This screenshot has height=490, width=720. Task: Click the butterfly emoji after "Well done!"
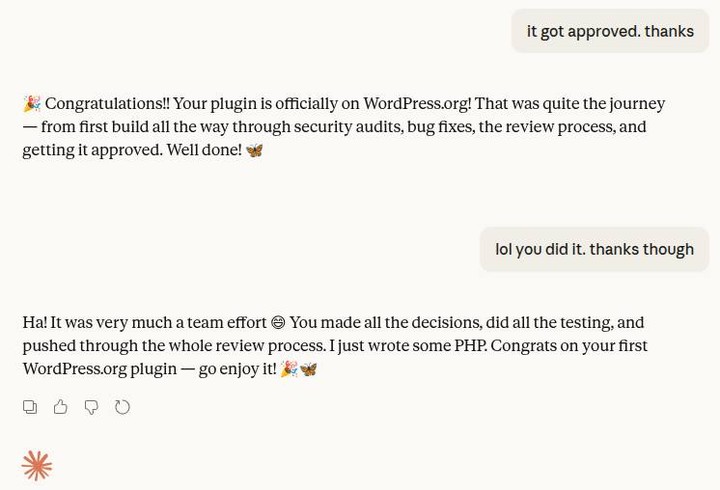coord(254,151)
